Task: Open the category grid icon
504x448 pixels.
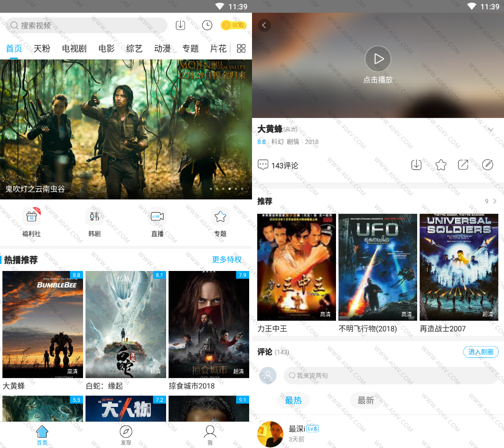Action: tap(241, 49)
